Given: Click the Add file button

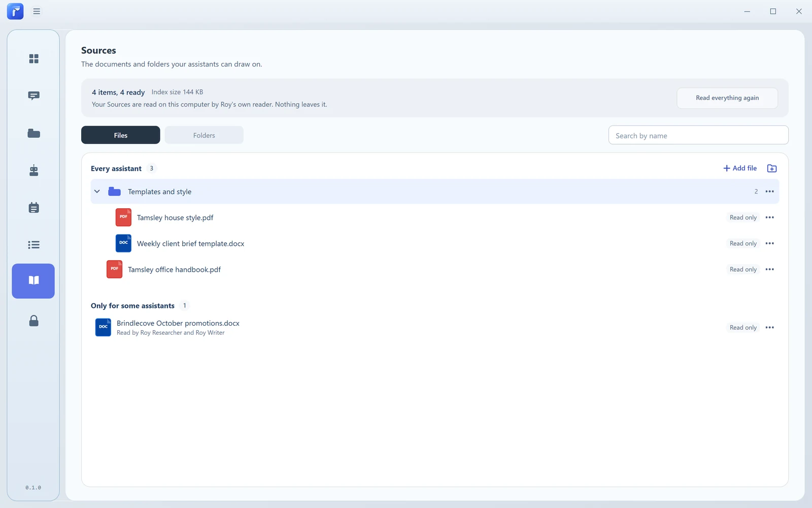Looking at the screenshot, I should tap(740, 168).
